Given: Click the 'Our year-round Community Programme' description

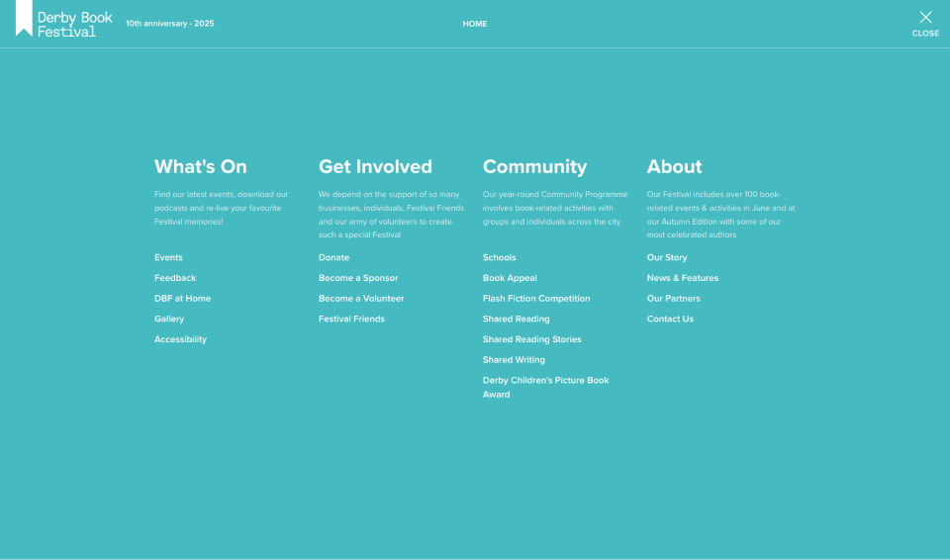Looking at the screenshot, I should click(x=555, y=208).
